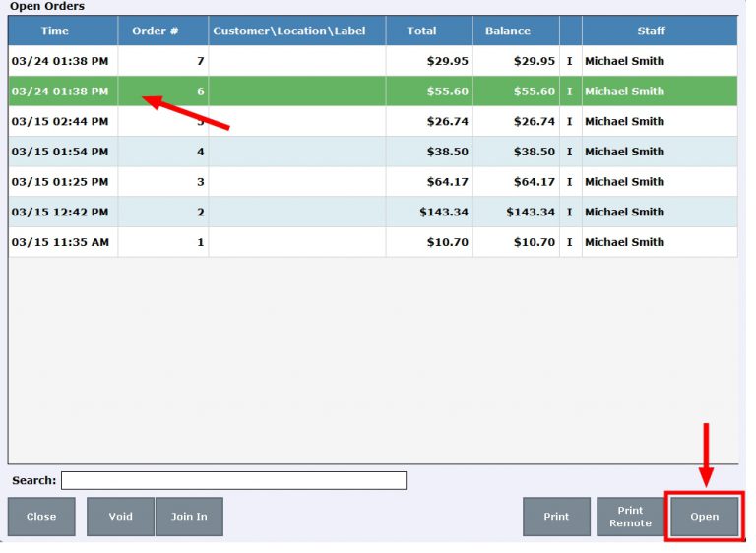
Task: Click the $10.70 balance cell
Action: tap(516, 242)
